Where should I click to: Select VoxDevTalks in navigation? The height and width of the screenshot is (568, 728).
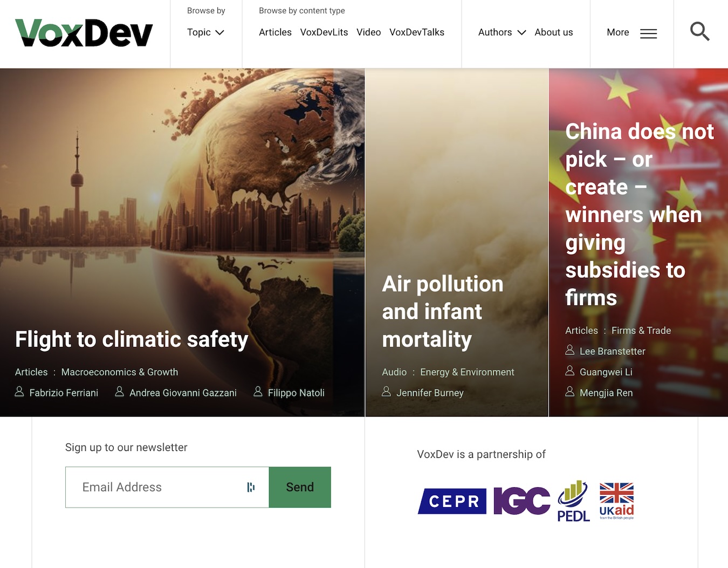pyautogui.click(x=416, y=32)
